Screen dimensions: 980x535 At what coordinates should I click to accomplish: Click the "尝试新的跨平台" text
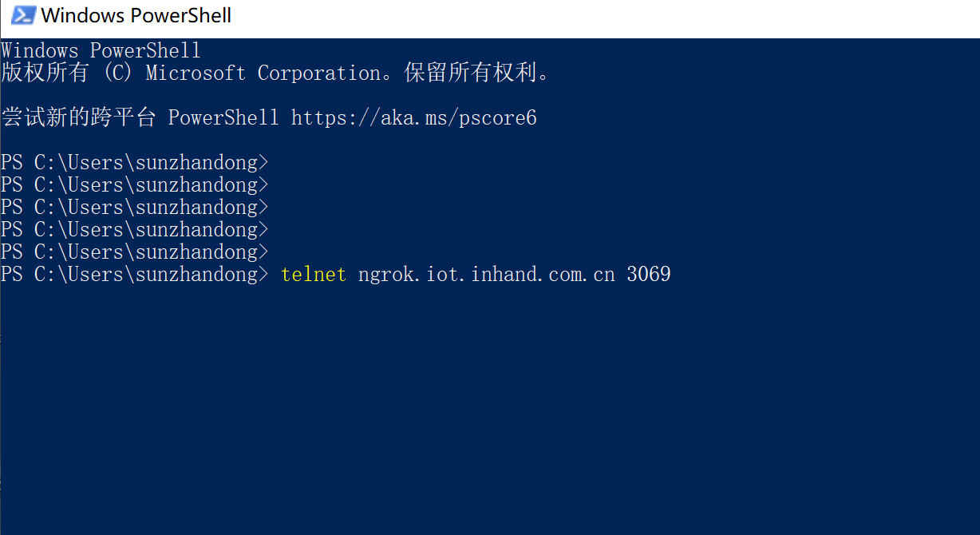(78, 118)
